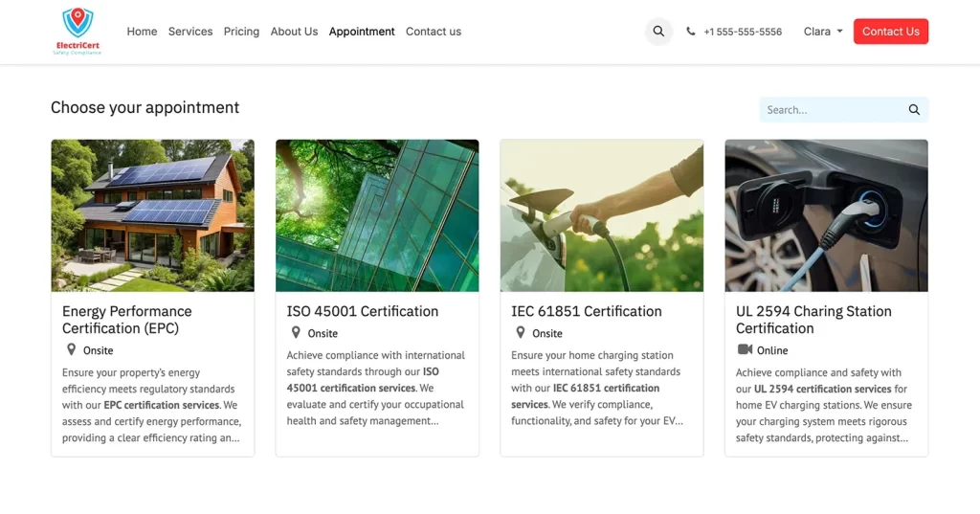Open the header search magnifier button
The height and width of the screenshot is (514, 980).
(x=658, y=32)
